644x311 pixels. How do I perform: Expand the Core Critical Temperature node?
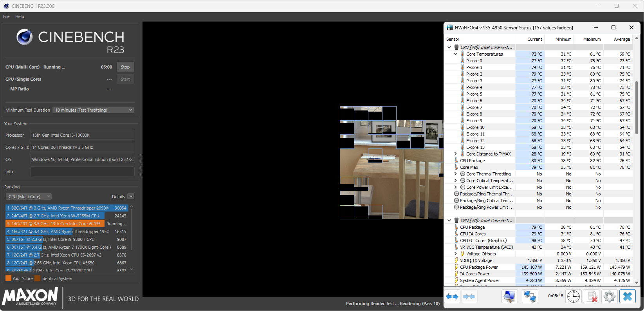tap(455, 181)
